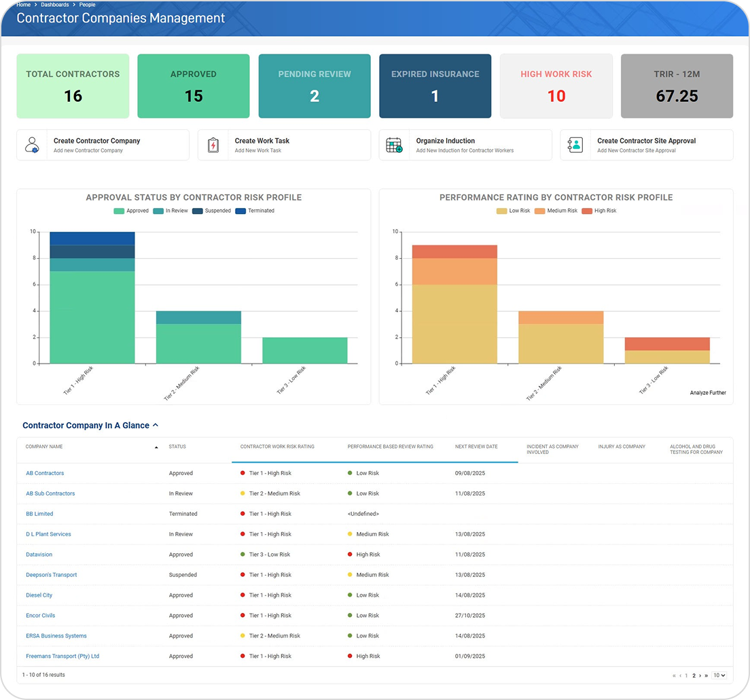Select page 2 in the pagination
Image resolution: width=750 pixels, height=700 pixels.
click(x=694, y=676)
